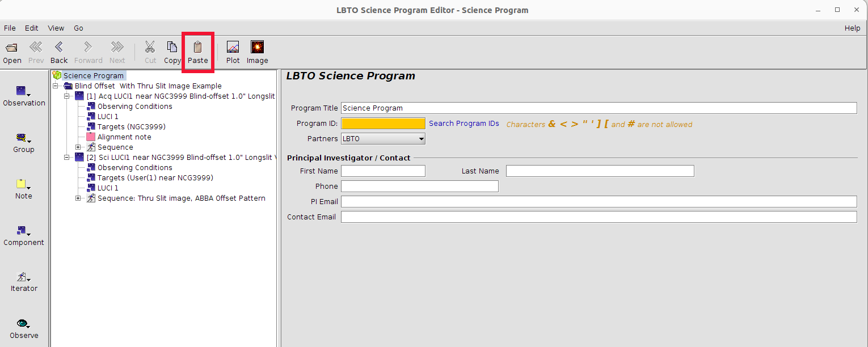Click the Observation sidebar icon

point(23,92)
